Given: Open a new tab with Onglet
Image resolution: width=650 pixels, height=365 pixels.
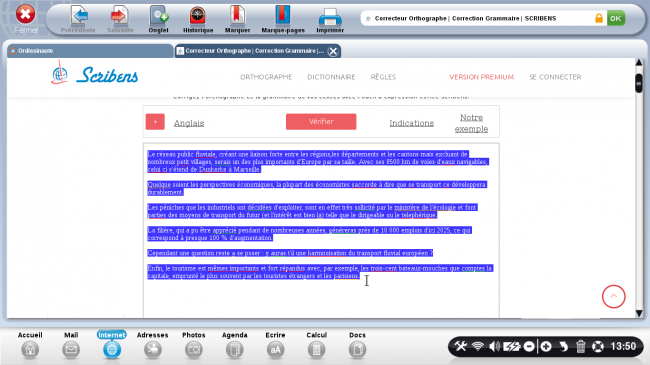Looking at the screenshot, I should [159, 16].
